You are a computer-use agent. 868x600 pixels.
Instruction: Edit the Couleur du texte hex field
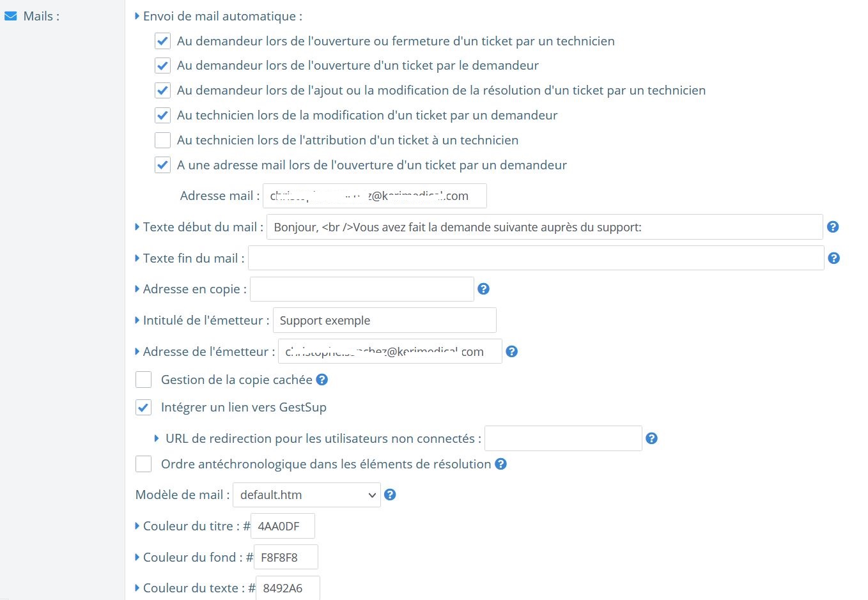point(288,588)
